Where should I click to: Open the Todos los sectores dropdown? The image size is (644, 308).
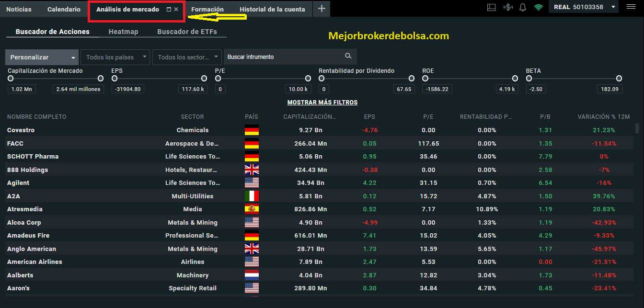(187, 57)
